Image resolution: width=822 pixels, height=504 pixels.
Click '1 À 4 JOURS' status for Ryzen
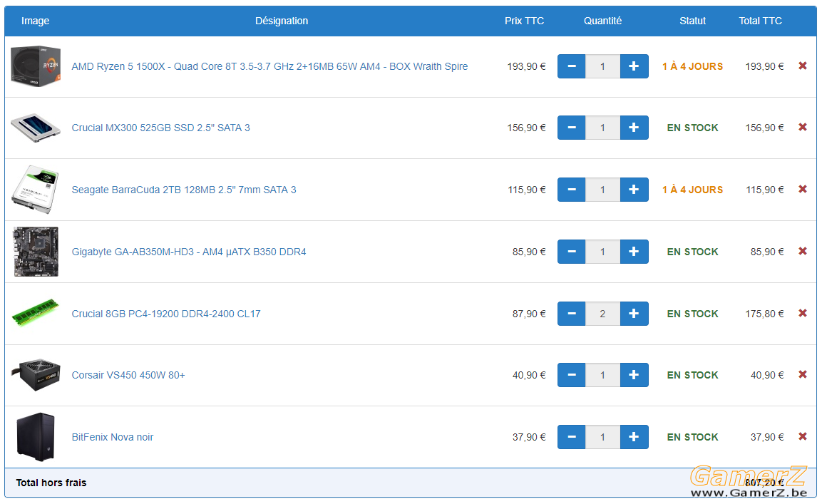coord(692,66)
